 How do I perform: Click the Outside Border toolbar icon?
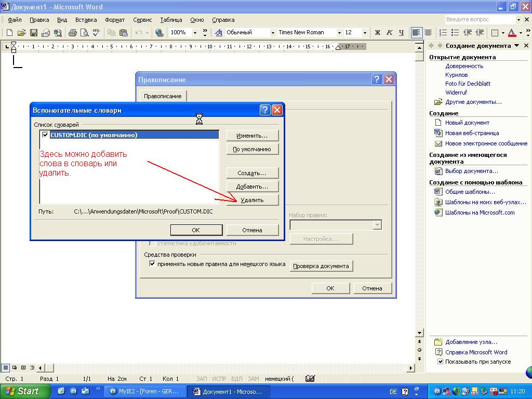(x=495, y=33)
